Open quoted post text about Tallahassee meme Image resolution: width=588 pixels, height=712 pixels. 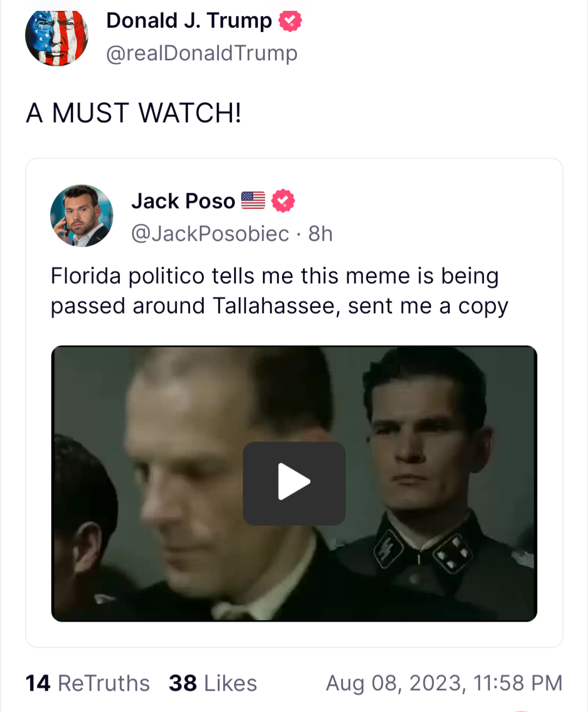click(279, 291)
